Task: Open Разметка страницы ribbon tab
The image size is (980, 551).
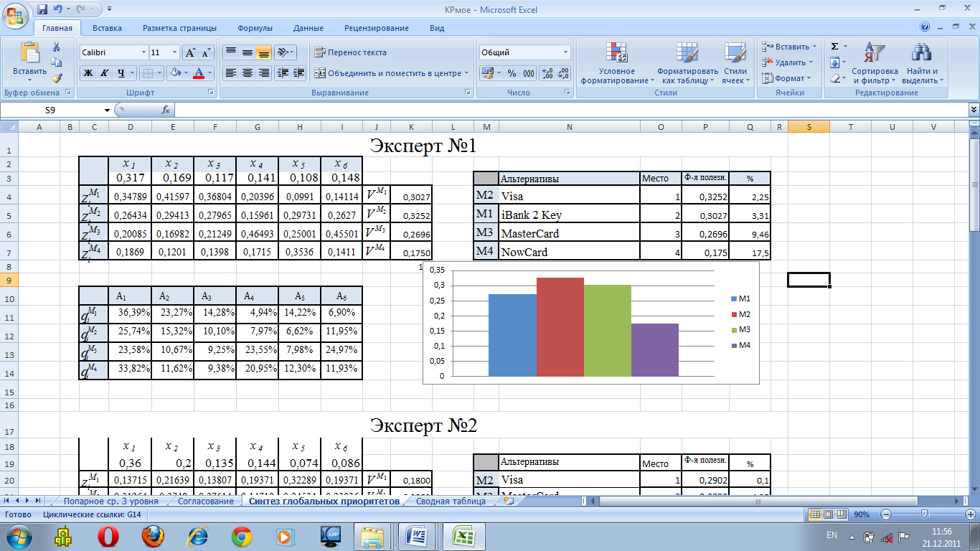Action: tap(179, 28)
